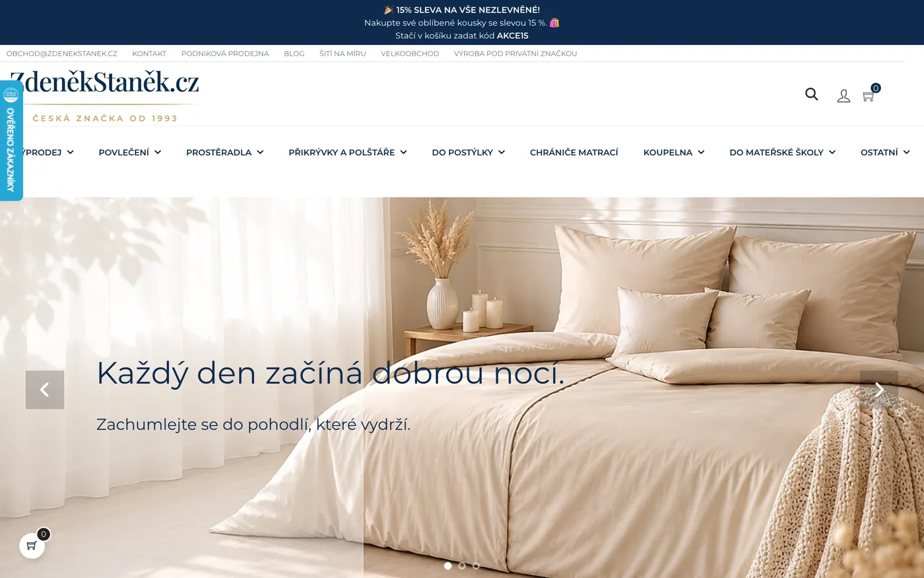924x578 pixels.
Task: Open the Kontakt link
Action: coord(149,54)
